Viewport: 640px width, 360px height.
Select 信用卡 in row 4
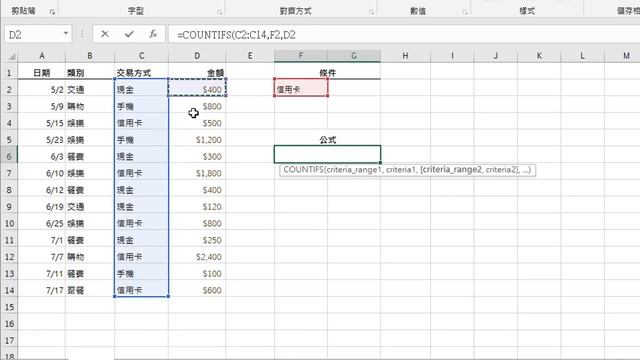(x=142, y=123)
